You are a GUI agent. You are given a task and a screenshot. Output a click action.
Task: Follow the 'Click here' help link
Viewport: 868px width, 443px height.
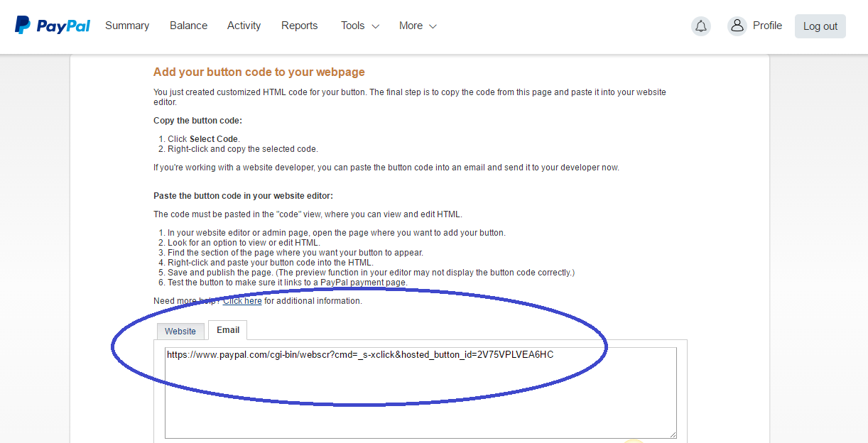pos(242,301)
